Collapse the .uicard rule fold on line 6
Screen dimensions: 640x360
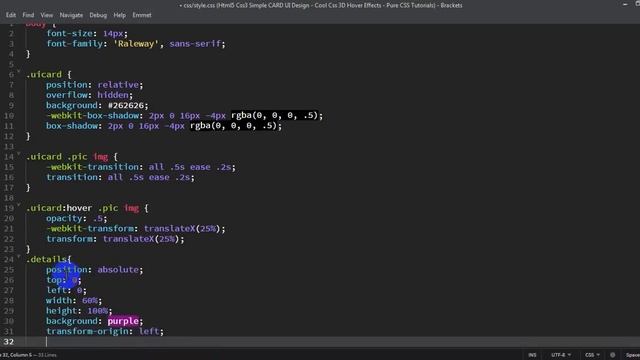pos(19,72)
